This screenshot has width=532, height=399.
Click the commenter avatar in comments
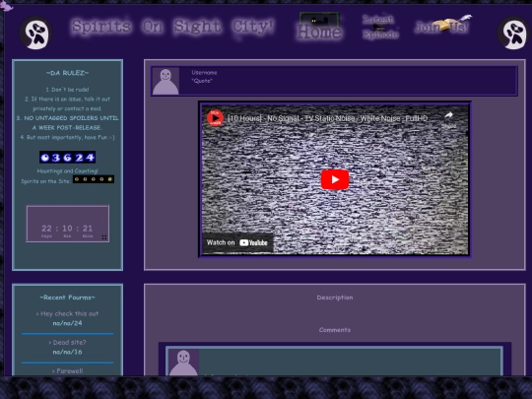point(183,363)
